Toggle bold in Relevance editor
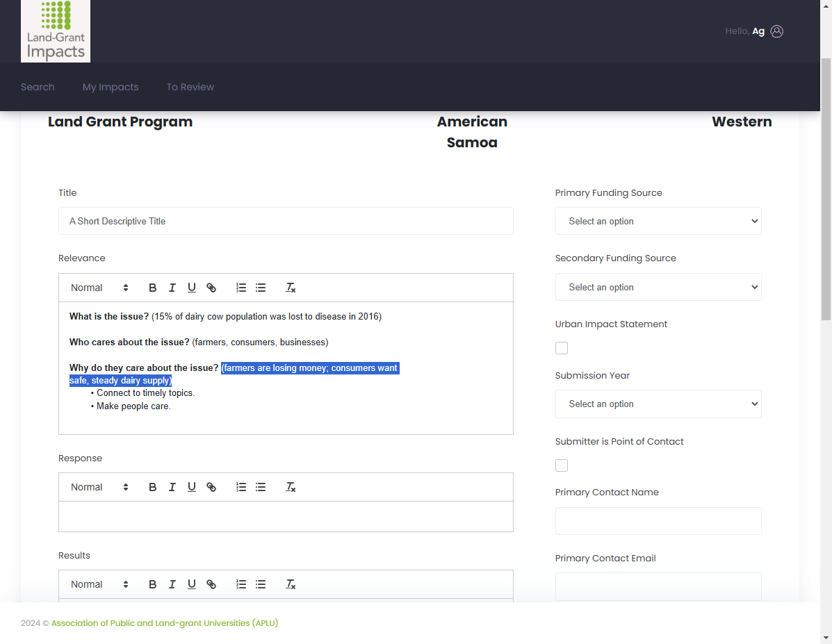The image size is (832, 644). pyautogui.click(x=152, y=288)
